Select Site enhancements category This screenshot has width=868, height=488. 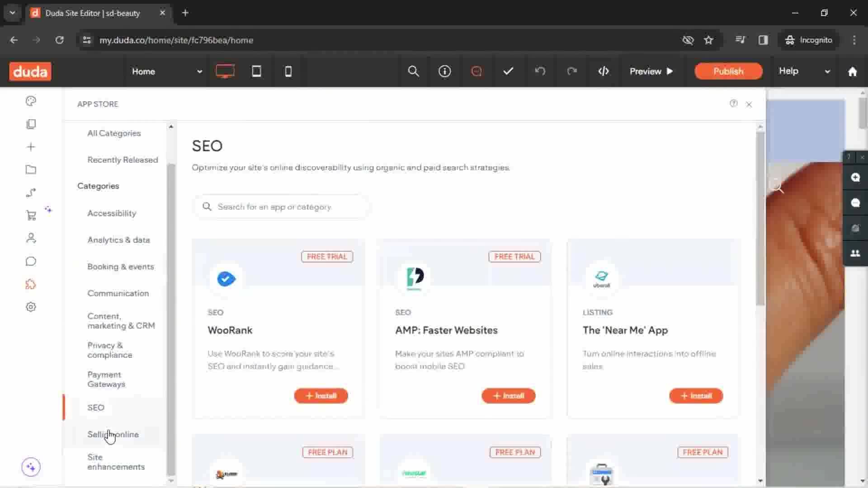click(116, 462)
